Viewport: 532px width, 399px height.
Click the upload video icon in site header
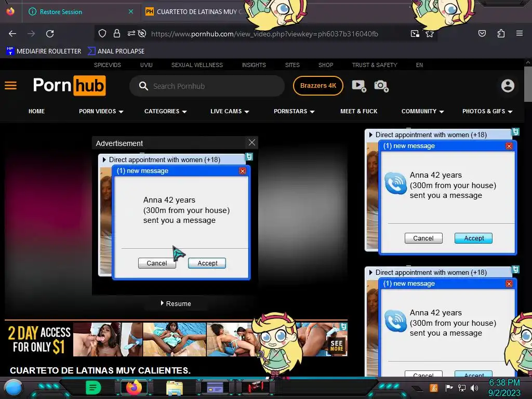[x=359, y=86]
